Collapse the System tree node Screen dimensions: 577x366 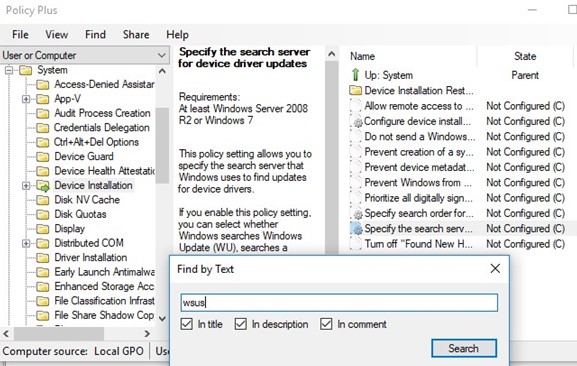click(9, 70)
